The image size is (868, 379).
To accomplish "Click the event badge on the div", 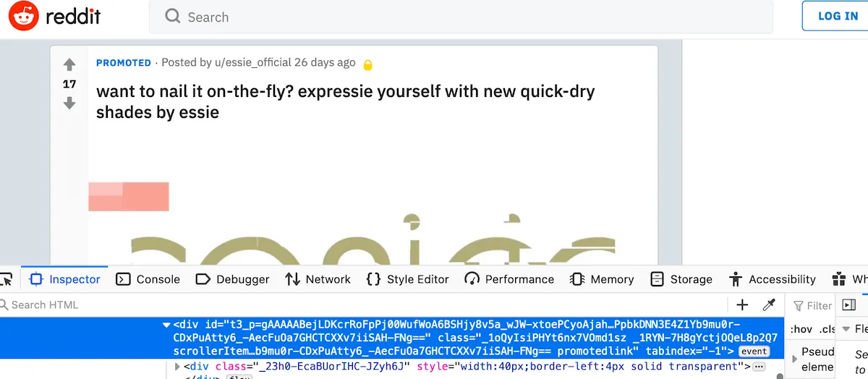I will click(x=754, y=352).
